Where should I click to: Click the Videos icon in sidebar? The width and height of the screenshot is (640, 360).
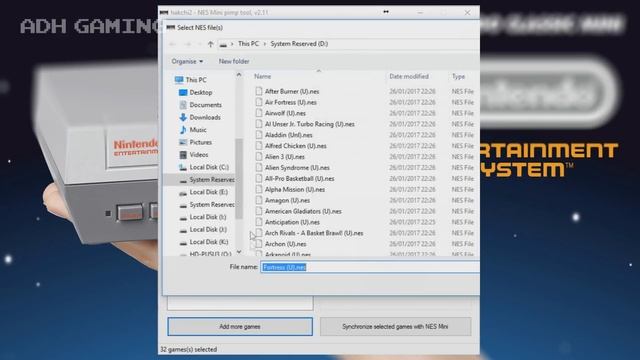pyautogui.click(x=183, y=155)
